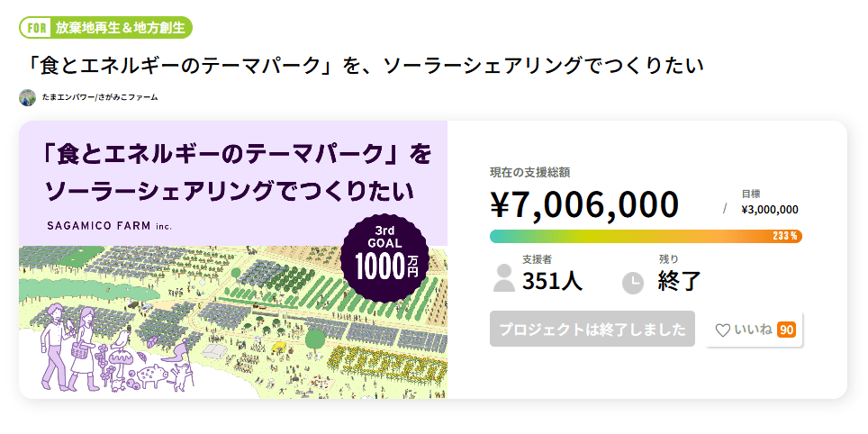Click the project title heading text
The image size is (868, 434).
[x=360, y=66]
